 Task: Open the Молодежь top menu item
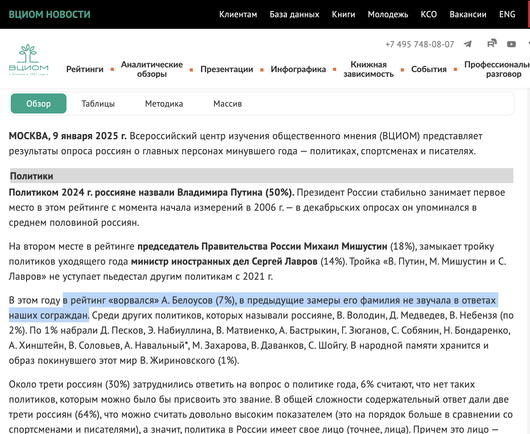[388, 15]
